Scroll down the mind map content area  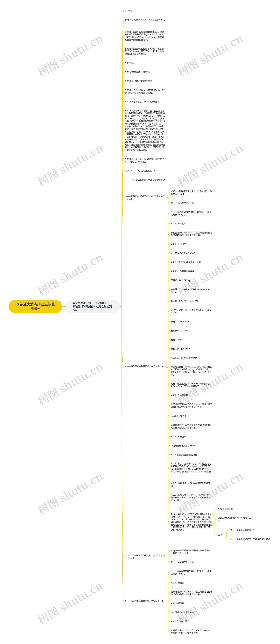[x=140, y=322]
